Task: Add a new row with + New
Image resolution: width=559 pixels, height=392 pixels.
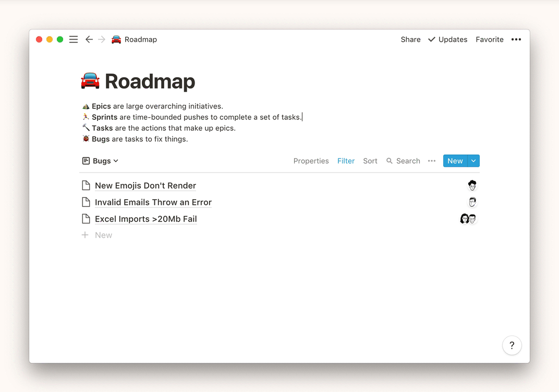Action: click(98, 235)
